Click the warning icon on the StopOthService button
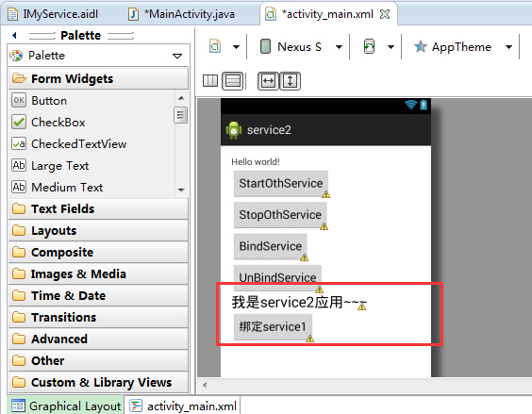Image resolution: width=532 pixels, height=414 pixels. 324,226
